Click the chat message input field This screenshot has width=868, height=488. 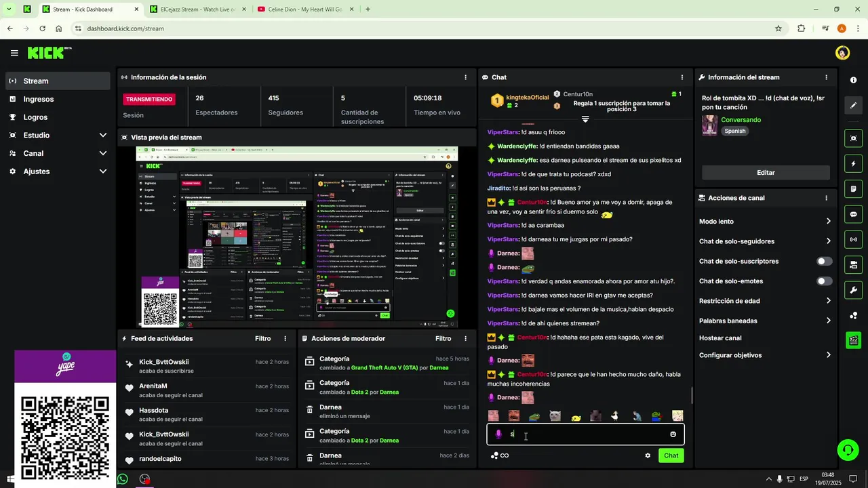tap(586, 434)
